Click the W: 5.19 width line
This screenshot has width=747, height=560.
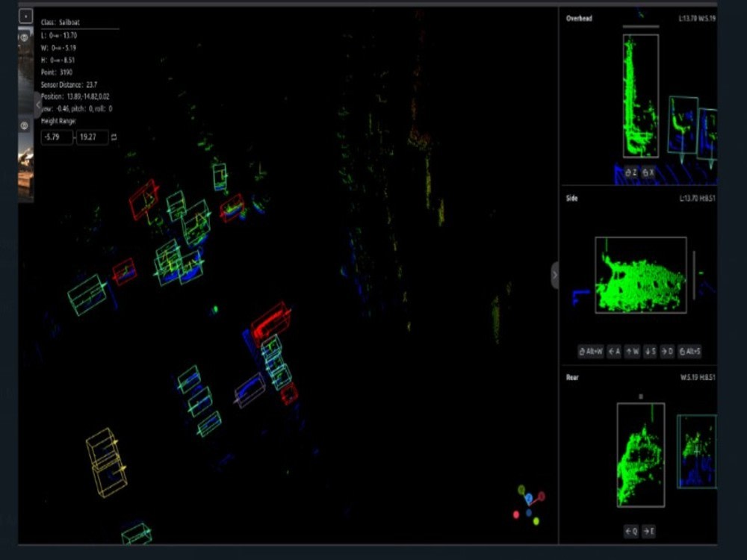(x=58, y=48)
